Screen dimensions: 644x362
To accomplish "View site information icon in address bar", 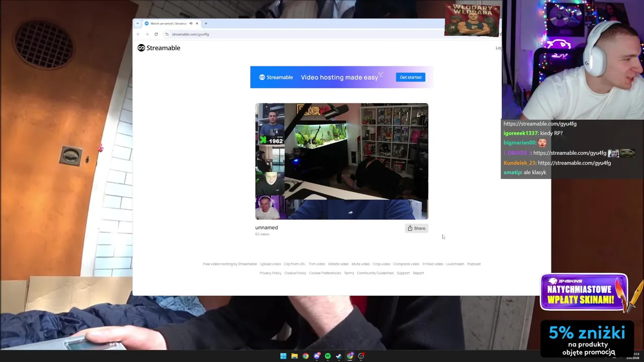I will [167, 34].
